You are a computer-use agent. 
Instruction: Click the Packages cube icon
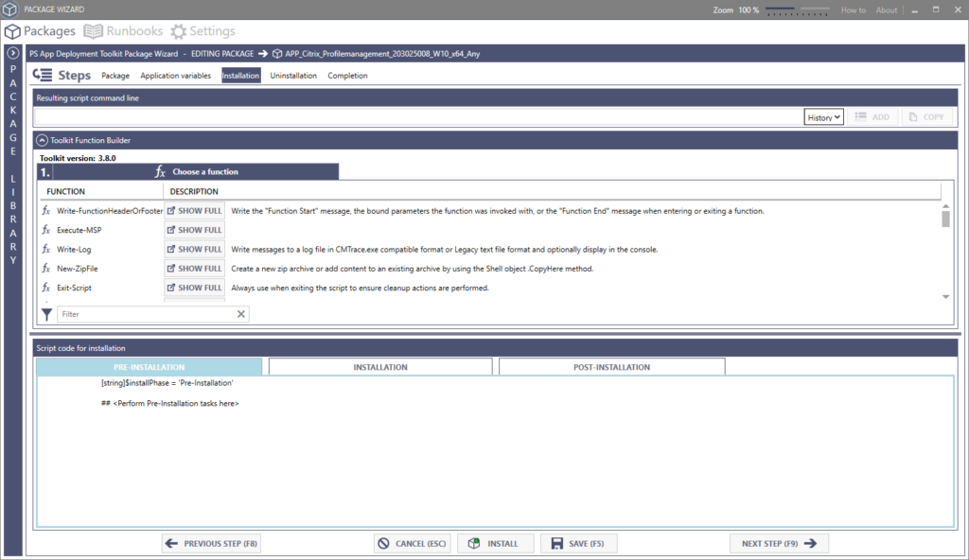tap(12, 31)
